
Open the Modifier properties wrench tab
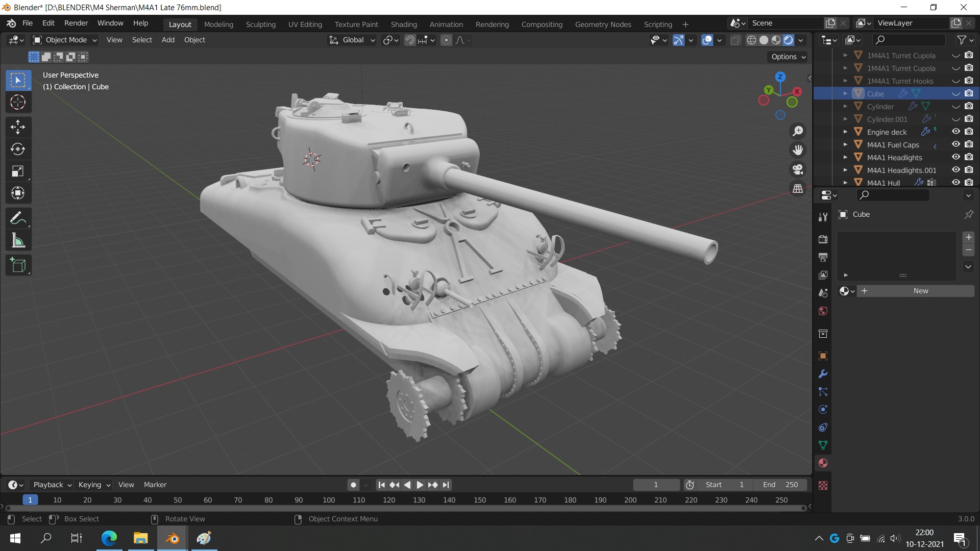coord(823,374)
